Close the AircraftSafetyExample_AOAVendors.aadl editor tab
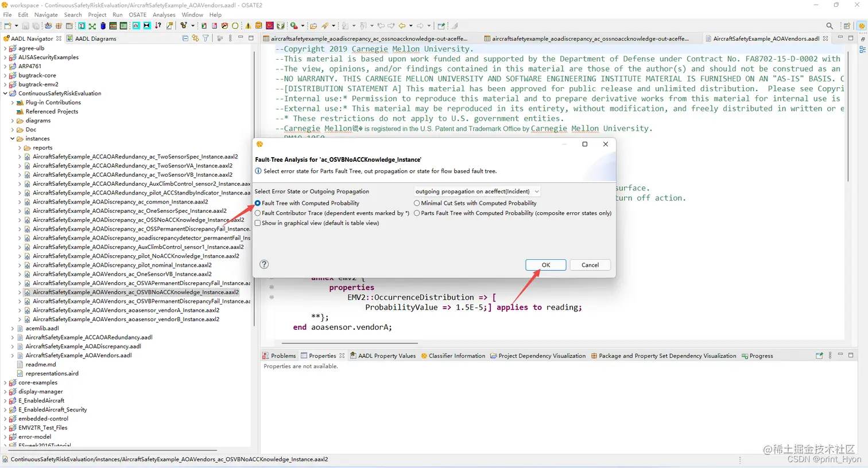The image size is (868, 468). click(x=826, y=38)
